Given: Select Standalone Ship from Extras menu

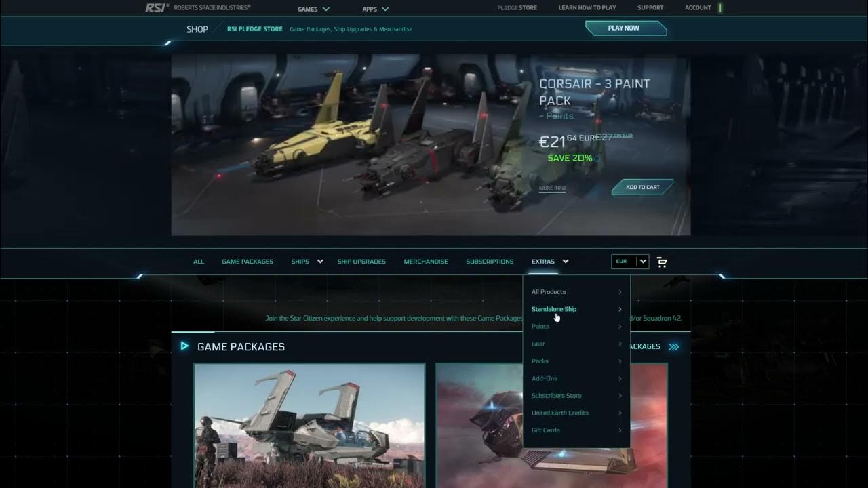Looking at the screenshot, I should 554,309.
